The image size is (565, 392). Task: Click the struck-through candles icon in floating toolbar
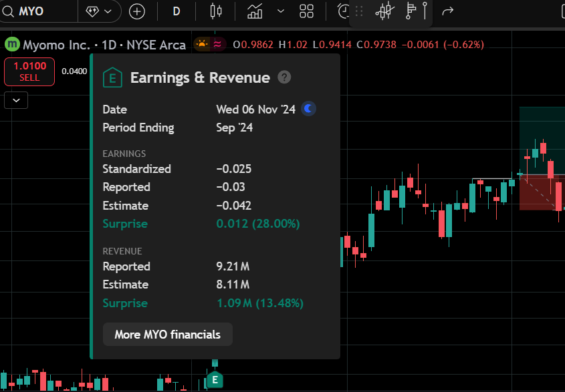(x=385, y=11)
